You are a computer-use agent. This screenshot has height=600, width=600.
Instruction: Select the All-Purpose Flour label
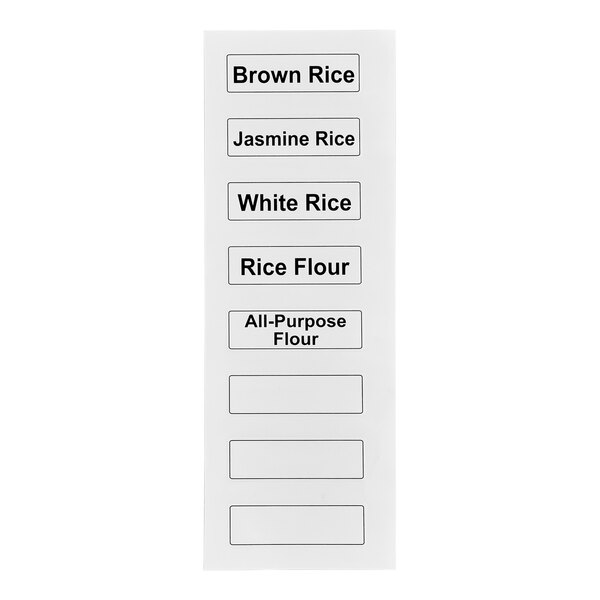point(295,330)
